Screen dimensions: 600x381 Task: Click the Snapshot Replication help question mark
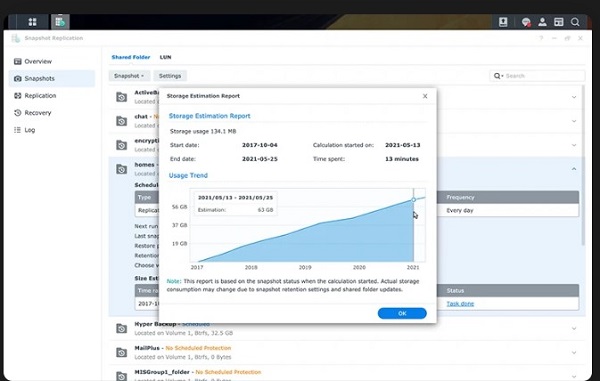click(x=541, y=38)
